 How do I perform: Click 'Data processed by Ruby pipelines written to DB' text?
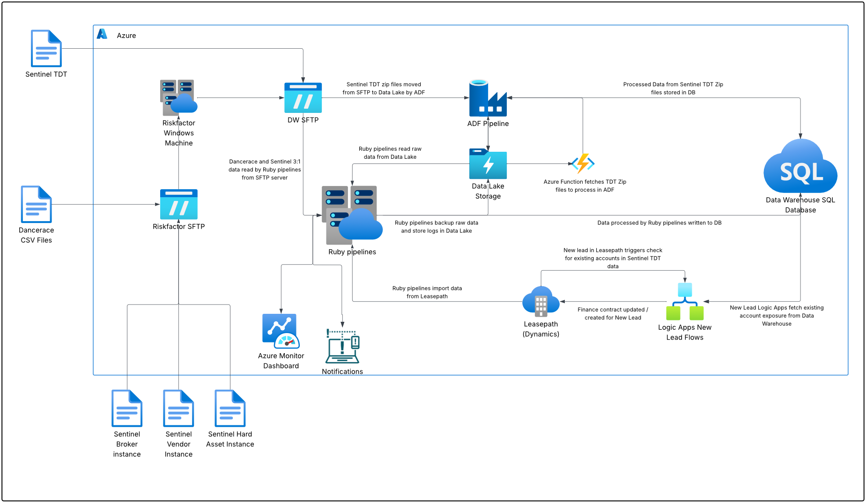coord(659,223)
